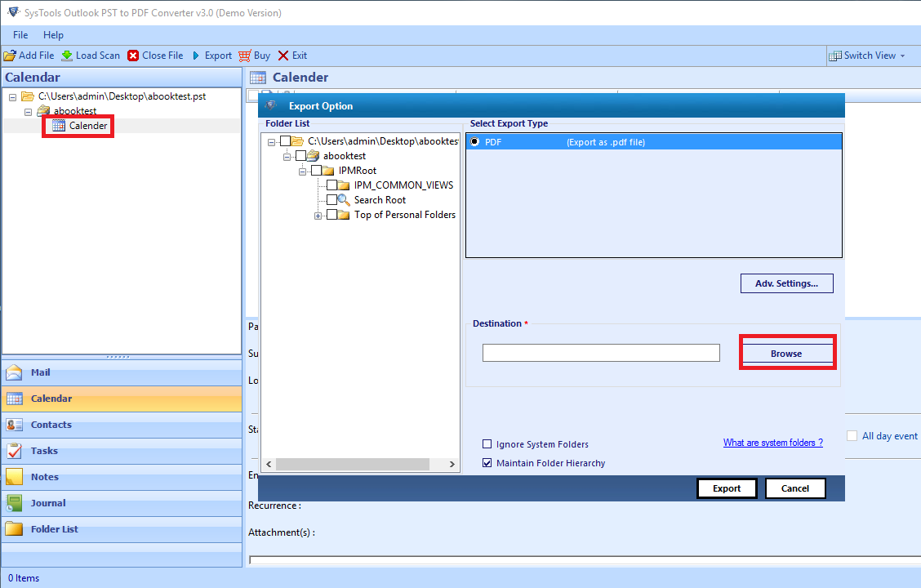This screenshot has width=921, height=588.
Task: Check the IPM_COMMON_VIEWS checkbox
Action: tap(331, 185)
